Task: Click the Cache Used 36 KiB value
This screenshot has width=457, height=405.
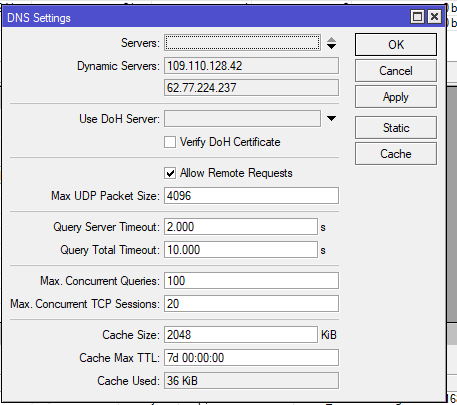Action: [x=251, y=381]
